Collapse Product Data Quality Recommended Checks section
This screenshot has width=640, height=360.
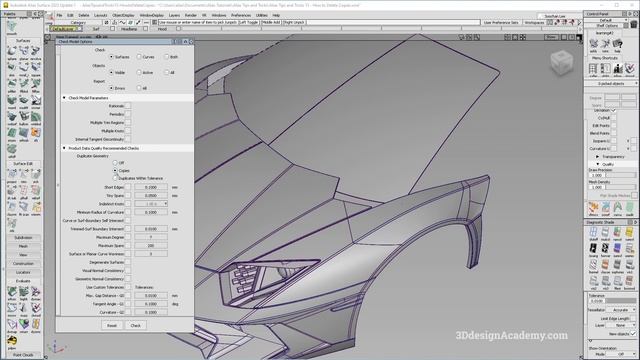(64, 148)
